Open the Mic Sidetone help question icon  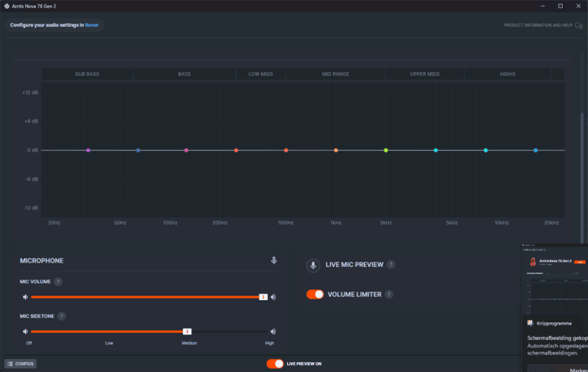[x=61, y=316]
